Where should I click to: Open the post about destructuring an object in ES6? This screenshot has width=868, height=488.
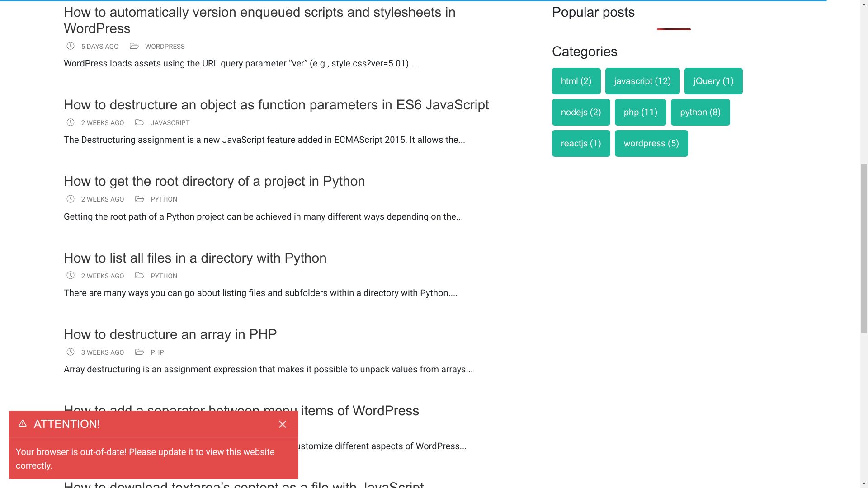point(276,105)
